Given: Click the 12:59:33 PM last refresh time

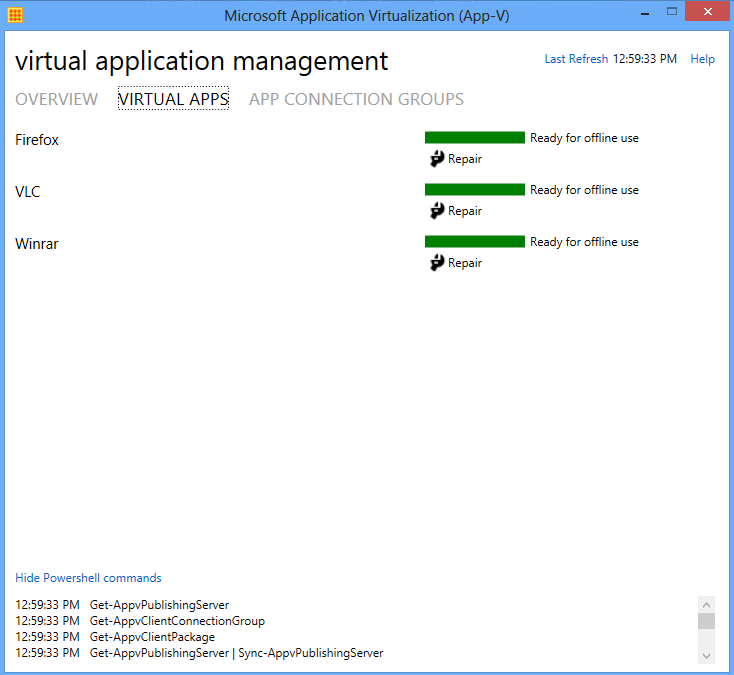Looking at the screenshot, I should pos(645,59).
